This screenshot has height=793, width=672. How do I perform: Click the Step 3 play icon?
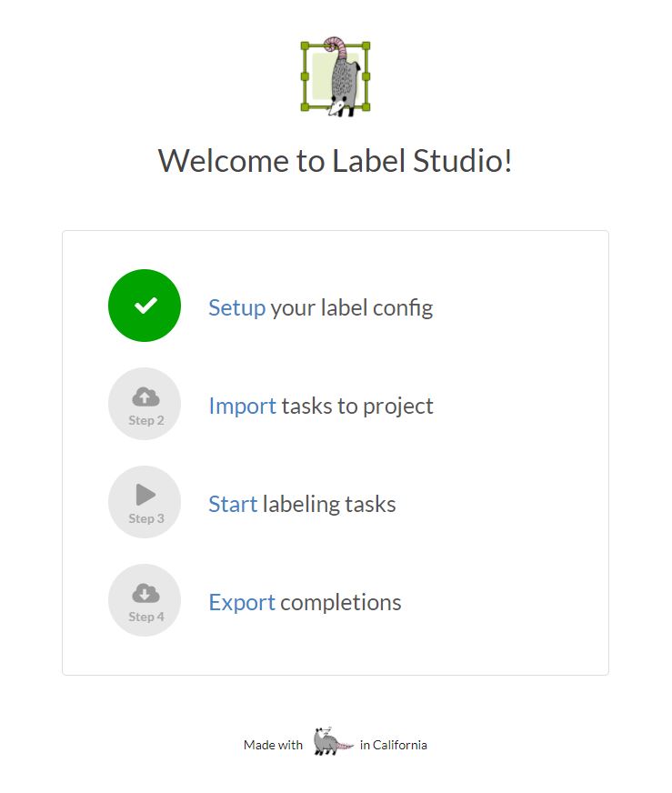coord(145,495)
